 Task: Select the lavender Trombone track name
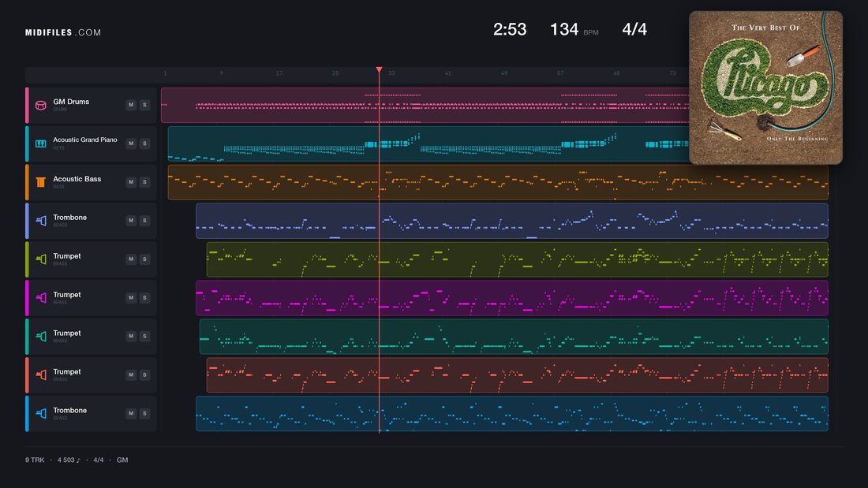tap(69, 218)
